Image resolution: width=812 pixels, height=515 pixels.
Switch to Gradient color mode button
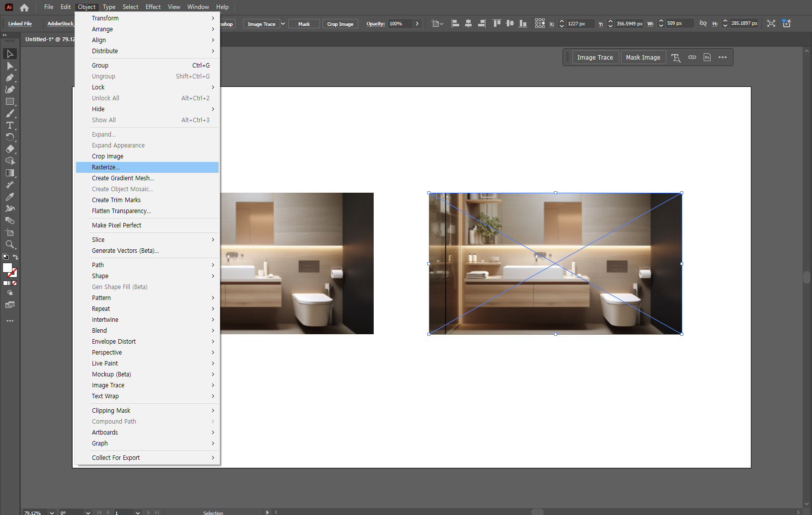pyautogui.click(x=10, y=283)
